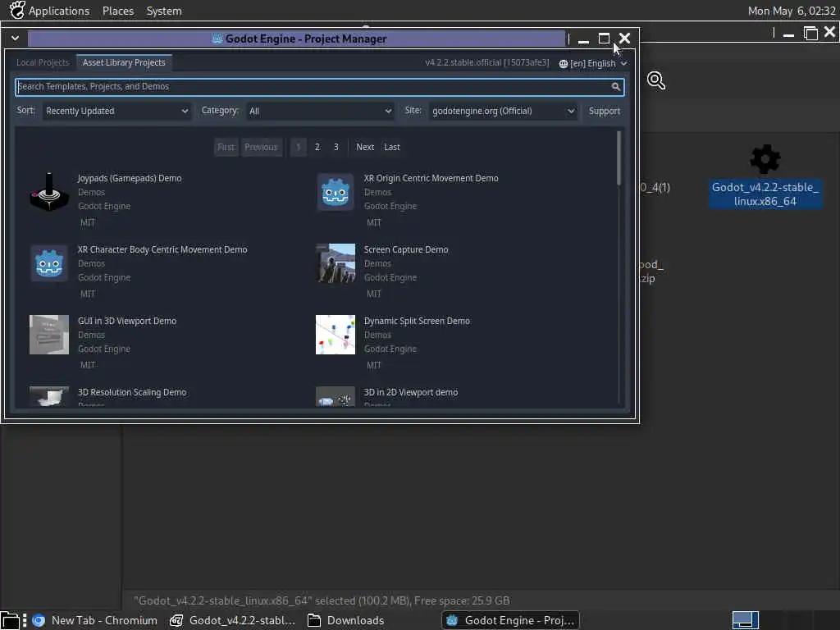
Task: Go to page 2 of assets
Action: tap(317, 147)
